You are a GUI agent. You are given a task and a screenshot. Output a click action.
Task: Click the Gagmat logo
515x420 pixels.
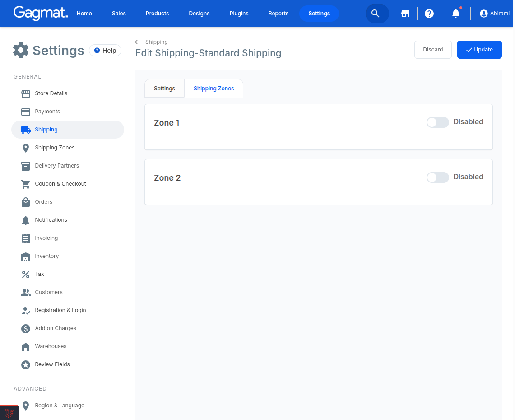[41, 13]
